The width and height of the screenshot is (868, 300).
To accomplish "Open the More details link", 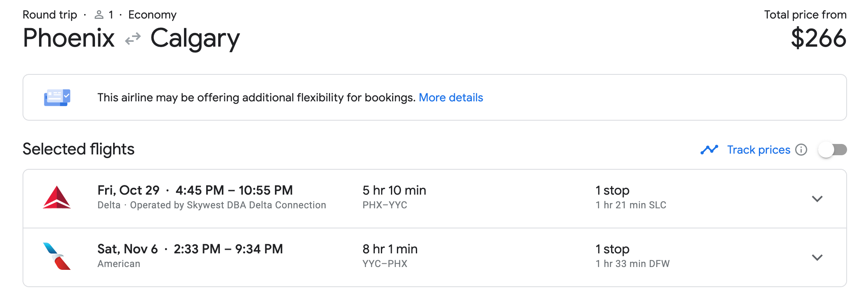I will click(x=451, y=98).
